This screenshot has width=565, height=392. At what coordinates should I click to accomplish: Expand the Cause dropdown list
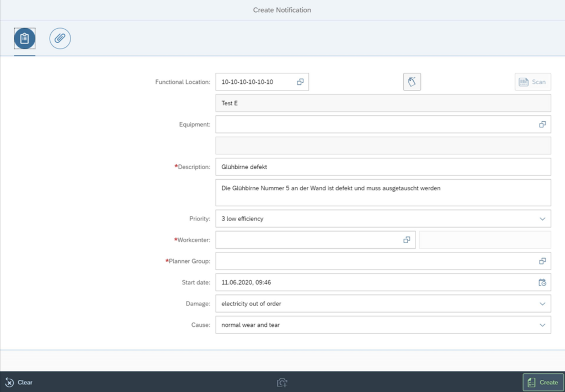(x=542, y=325)
